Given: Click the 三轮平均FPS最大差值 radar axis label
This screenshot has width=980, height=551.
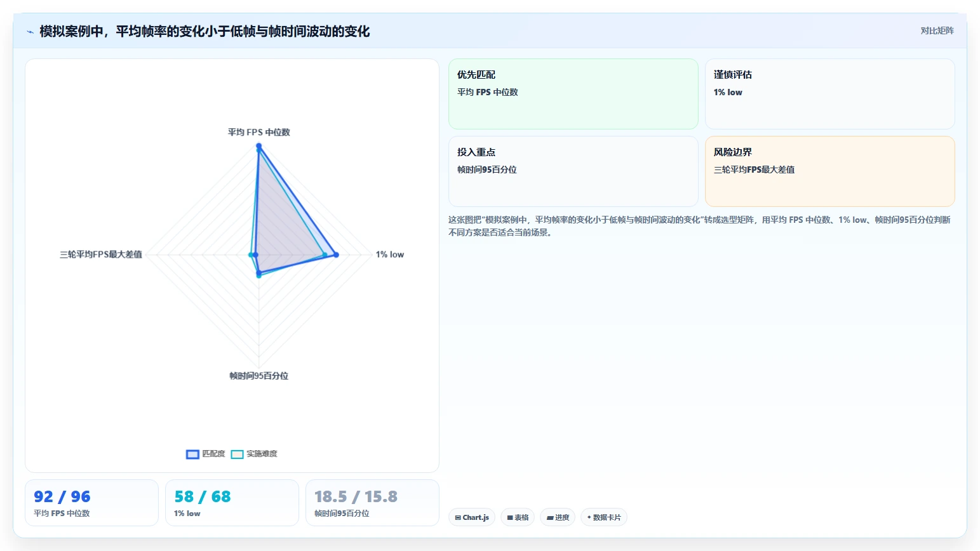Looking at the screenshot, I should (101, 255).
